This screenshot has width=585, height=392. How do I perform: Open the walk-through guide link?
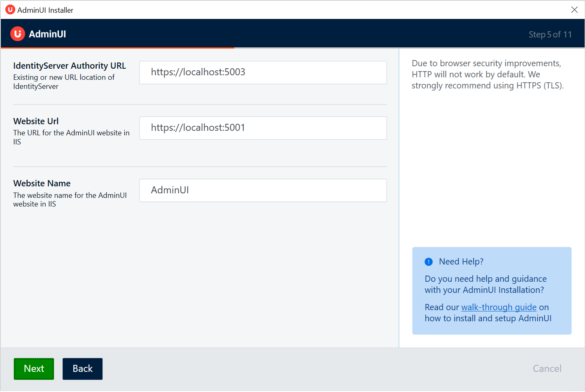[x=499, y=307]
